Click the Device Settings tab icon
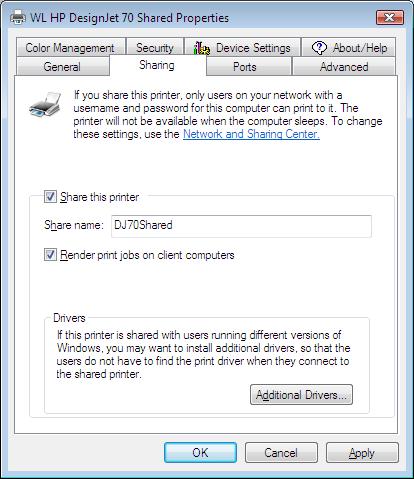The image size is (414, 479). [202, 48]
